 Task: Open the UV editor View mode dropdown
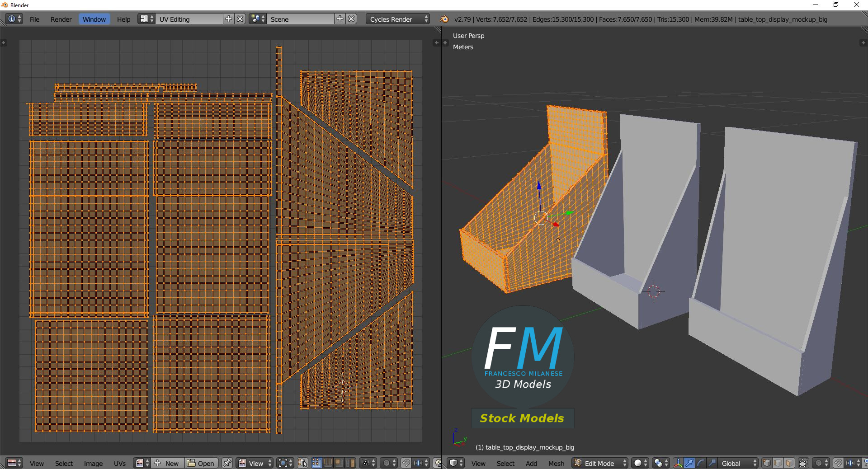coord(255,463)
